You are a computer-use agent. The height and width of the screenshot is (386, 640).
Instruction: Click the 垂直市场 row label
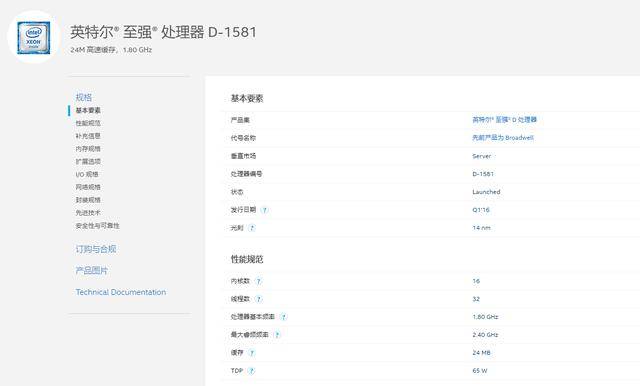(x=243, y=156)
